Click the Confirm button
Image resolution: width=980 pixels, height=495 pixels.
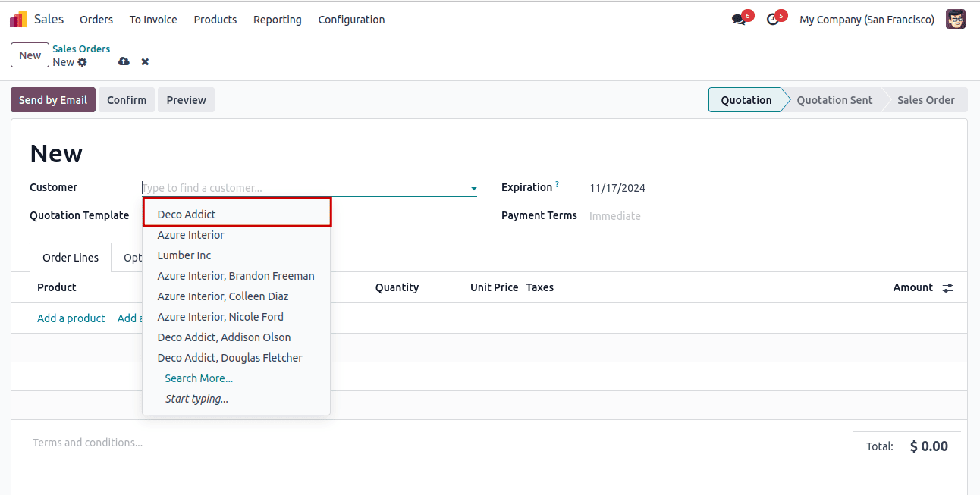127,100
